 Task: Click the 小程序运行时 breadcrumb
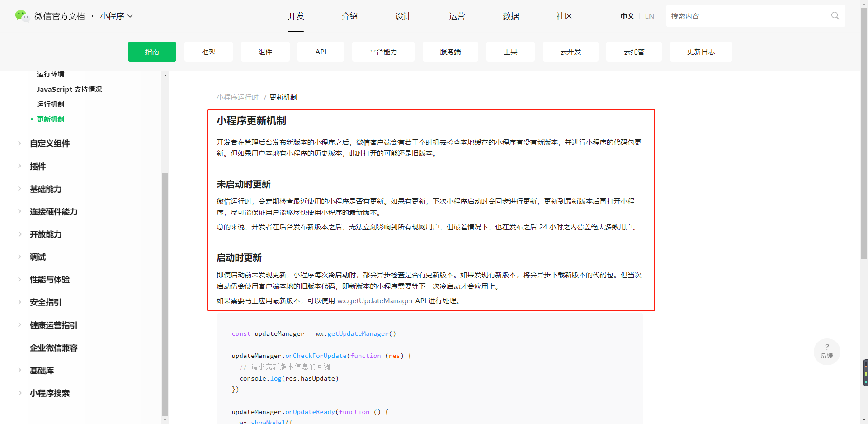237,97
